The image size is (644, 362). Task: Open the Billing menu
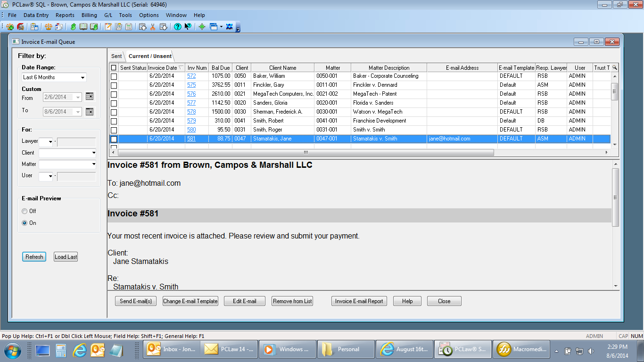click(x=89, y=15)
